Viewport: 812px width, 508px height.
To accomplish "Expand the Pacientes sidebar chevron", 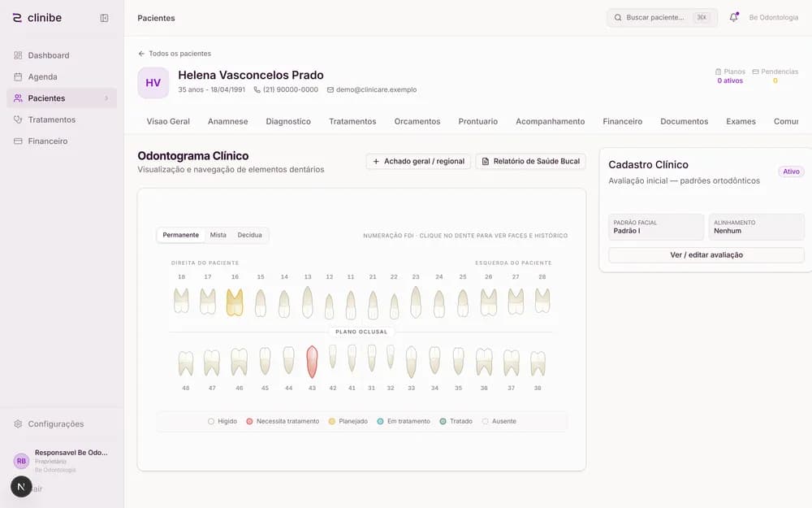I will [106, 98].
